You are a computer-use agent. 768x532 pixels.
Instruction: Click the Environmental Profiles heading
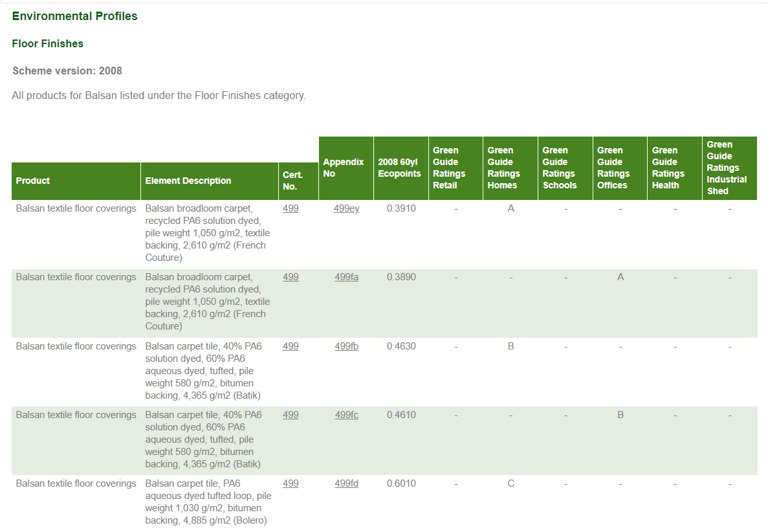(x=74, y=16)
